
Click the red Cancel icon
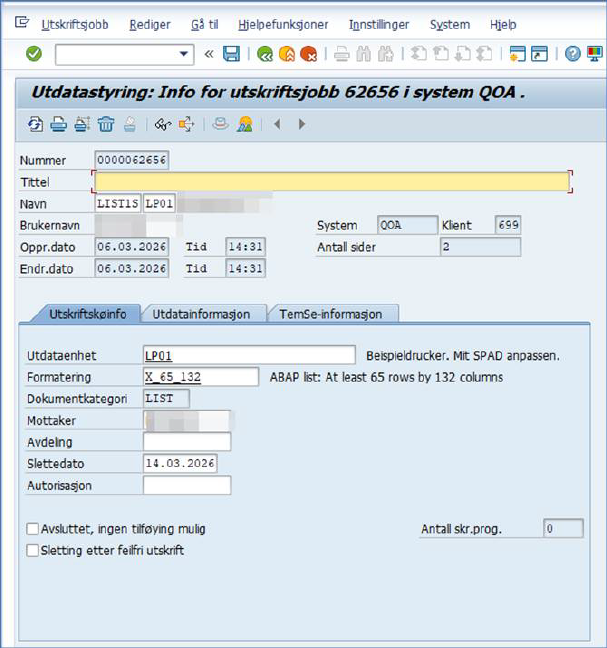[x=308, y=54]
